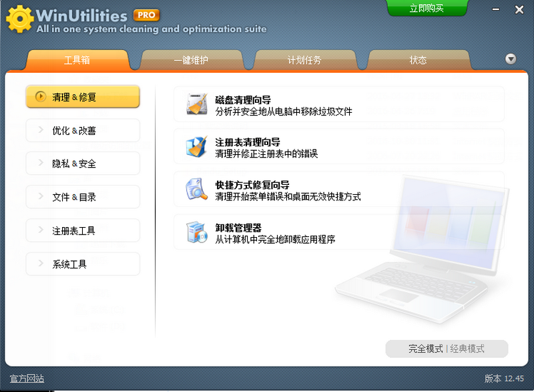Switch to the 状态 tab
Screen dimensions: 534x392
418,59
